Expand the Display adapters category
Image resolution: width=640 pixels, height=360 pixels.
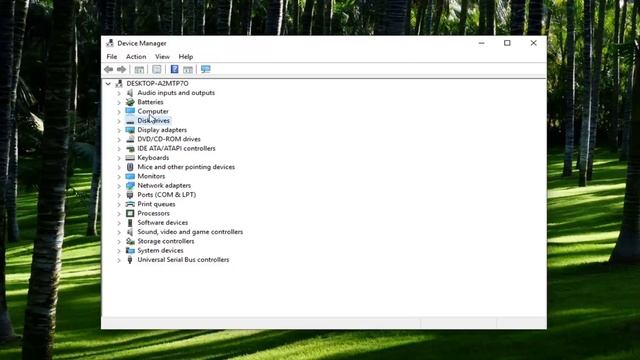(x=119, y=130)
